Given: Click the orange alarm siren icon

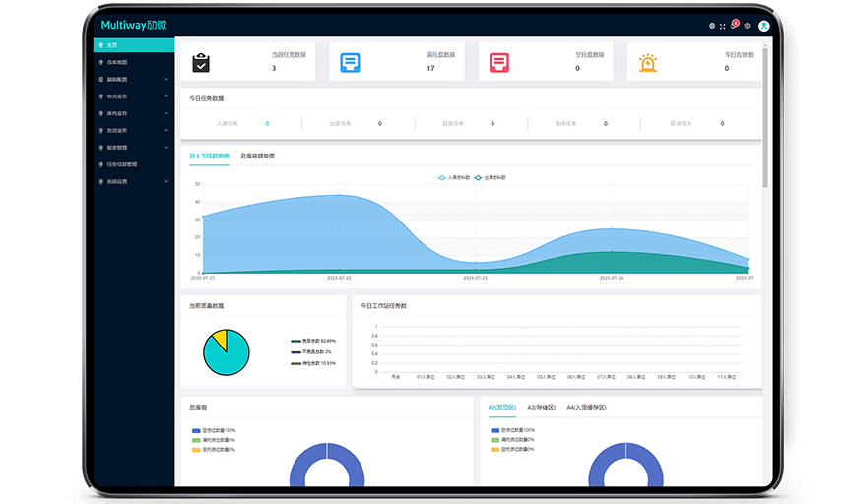Looking at the screenshot, I should coord(647,62).
